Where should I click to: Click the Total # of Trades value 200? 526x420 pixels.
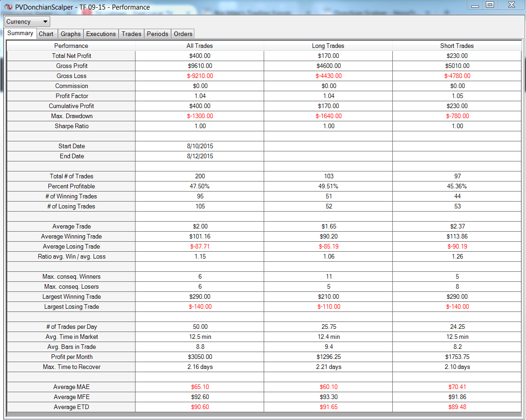coord(200,176)
